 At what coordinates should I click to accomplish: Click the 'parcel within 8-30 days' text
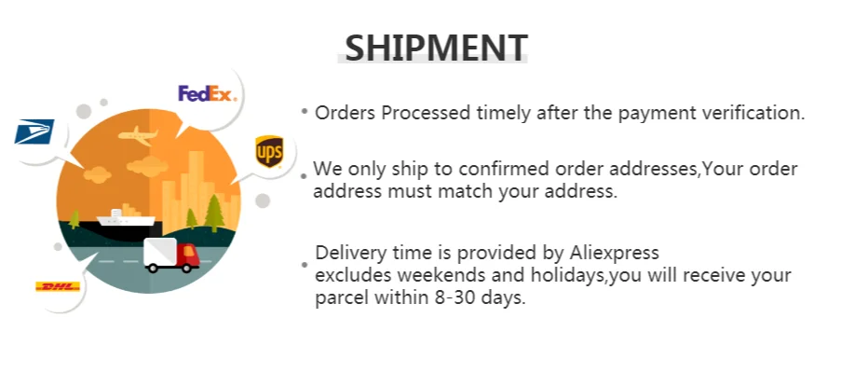(x=420, y=297)
